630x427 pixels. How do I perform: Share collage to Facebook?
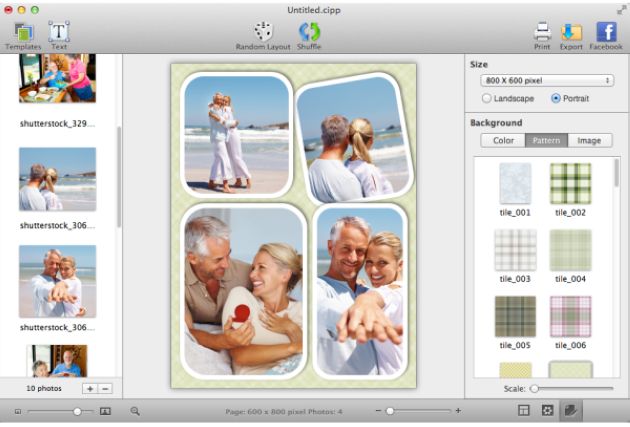coord(606,32)
